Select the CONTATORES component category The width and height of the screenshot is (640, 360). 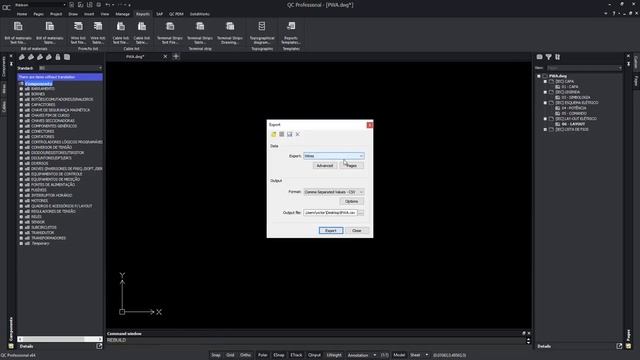tap(42, 137)
